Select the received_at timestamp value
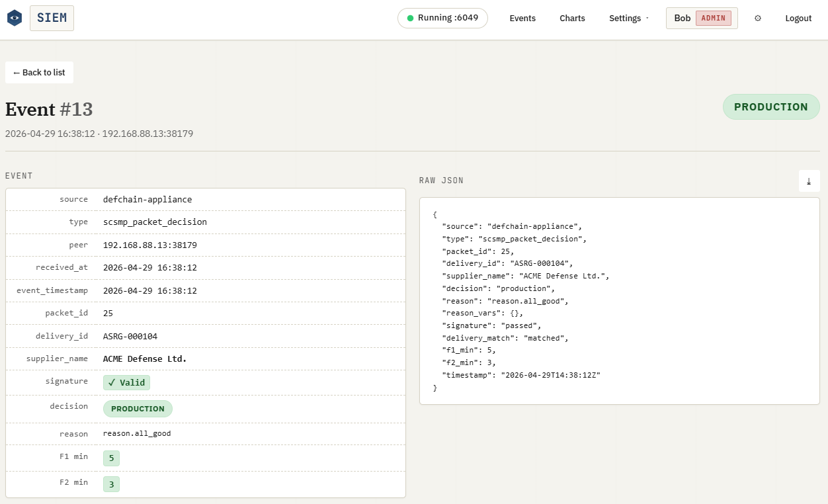This screenshot has width=828, height=504. (x=149, y=268)
